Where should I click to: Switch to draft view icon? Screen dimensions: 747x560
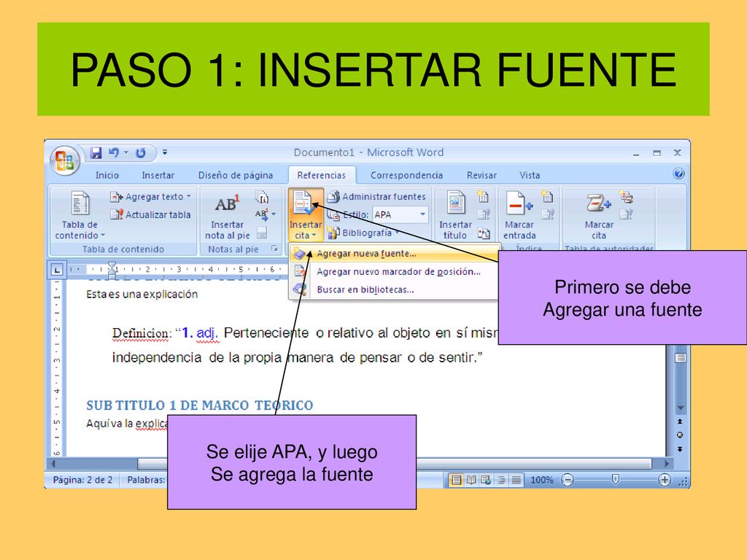[516, 480]
